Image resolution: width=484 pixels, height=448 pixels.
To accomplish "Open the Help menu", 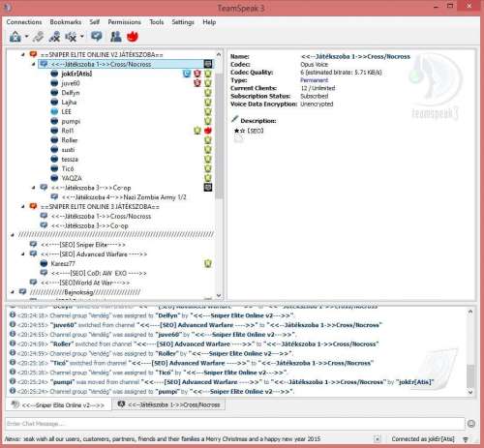I will [x=209, y=22].
